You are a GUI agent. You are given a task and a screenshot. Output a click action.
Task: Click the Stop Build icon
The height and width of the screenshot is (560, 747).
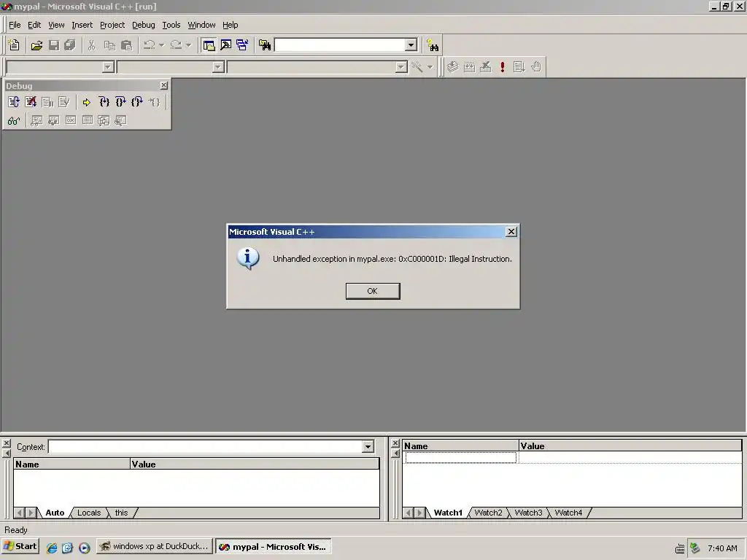coord(485,67)
